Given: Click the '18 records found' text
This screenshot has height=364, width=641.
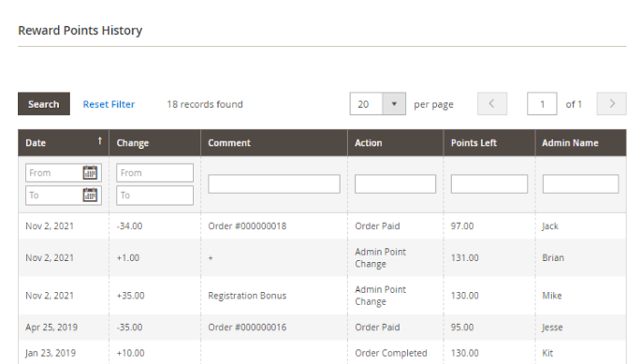Looking at the screenshot, I should pos(205,104).
